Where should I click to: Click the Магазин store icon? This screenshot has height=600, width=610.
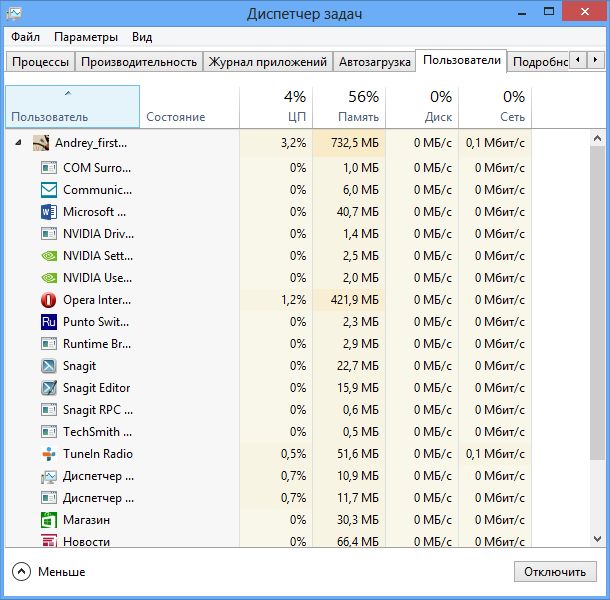[49, 520]
